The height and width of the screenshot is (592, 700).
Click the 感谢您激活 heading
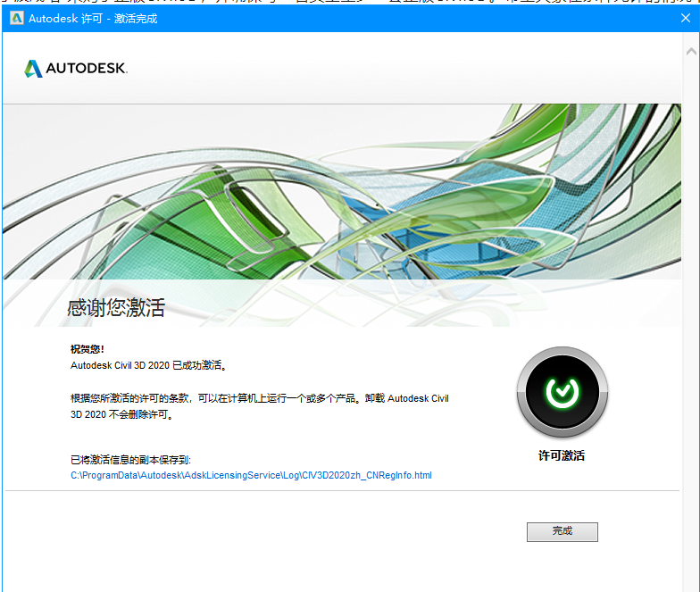tap(116, 308)
